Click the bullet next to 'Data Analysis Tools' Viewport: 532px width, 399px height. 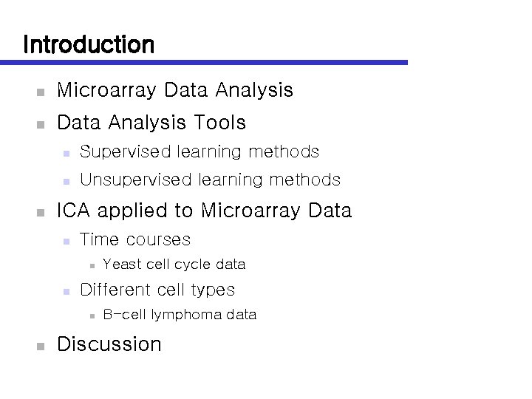click(x=41, y=123)
